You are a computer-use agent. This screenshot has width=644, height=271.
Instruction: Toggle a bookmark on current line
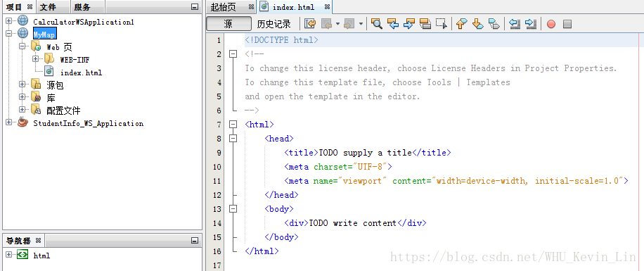[x=494, y=24]
